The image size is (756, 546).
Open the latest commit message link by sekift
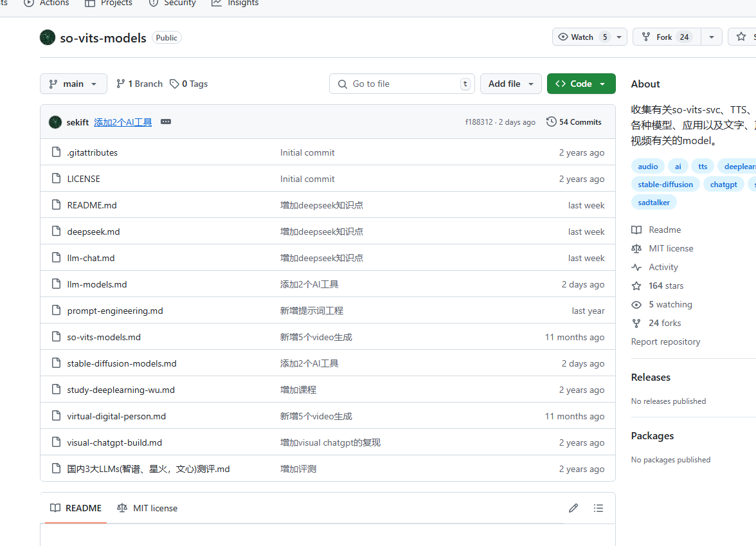pos(123,122)
